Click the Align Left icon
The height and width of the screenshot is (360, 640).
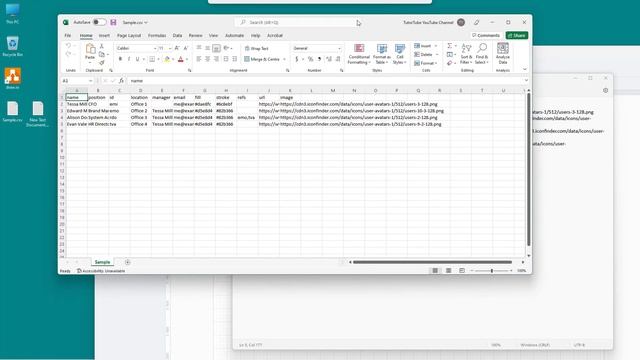tap(199, 59)
